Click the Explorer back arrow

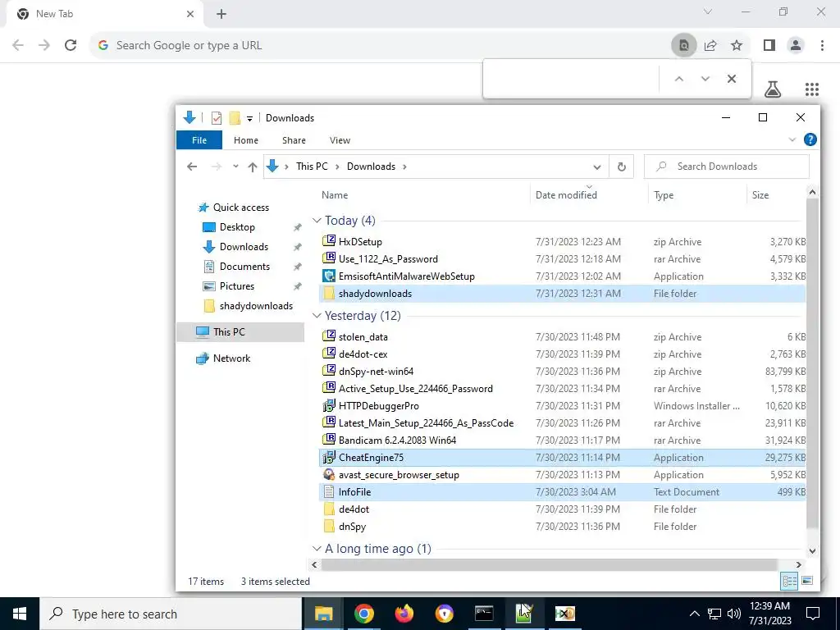(192, 167)
